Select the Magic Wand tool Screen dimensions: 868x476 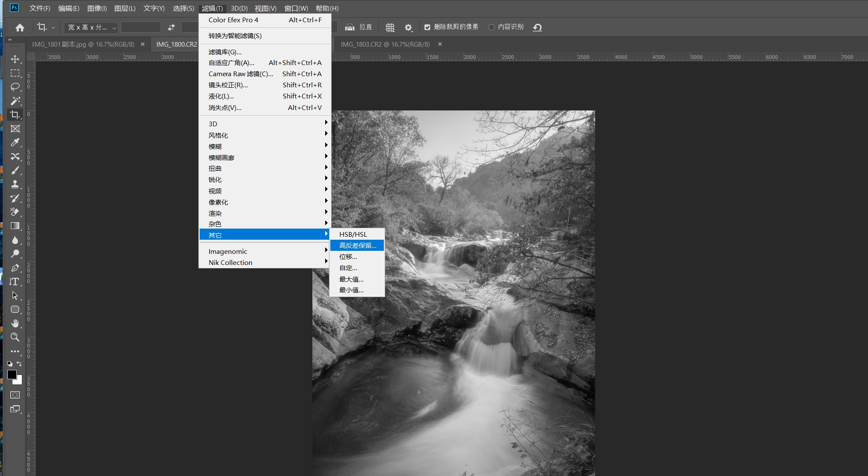[15, 101]
